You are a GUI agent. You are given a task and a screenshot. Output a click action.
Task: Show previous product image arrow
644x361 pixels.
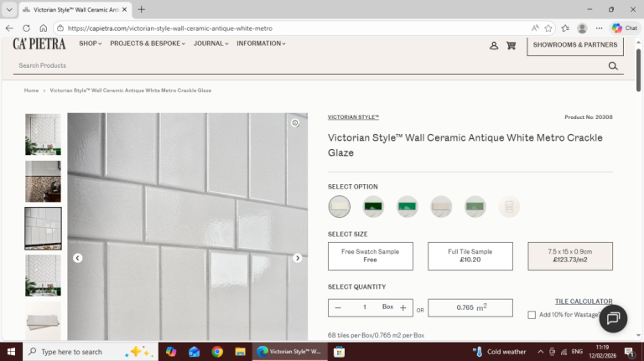(77, 258)
